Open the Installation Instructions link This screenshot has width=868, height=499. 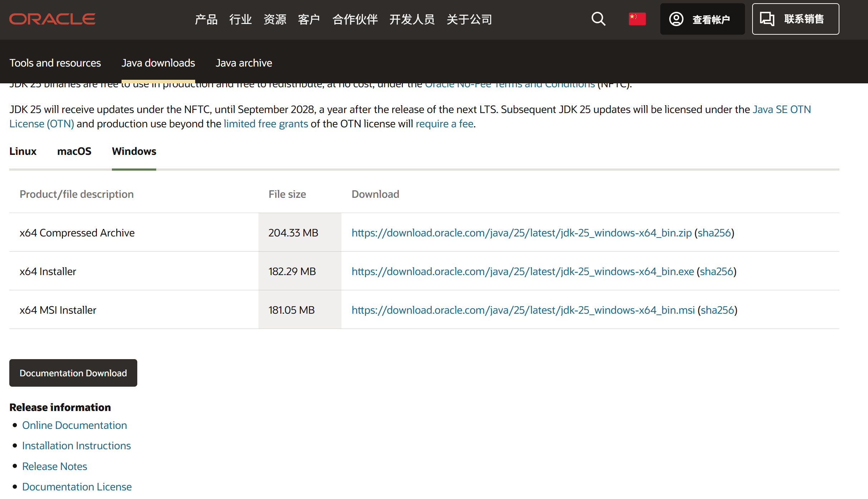(76, 446)
